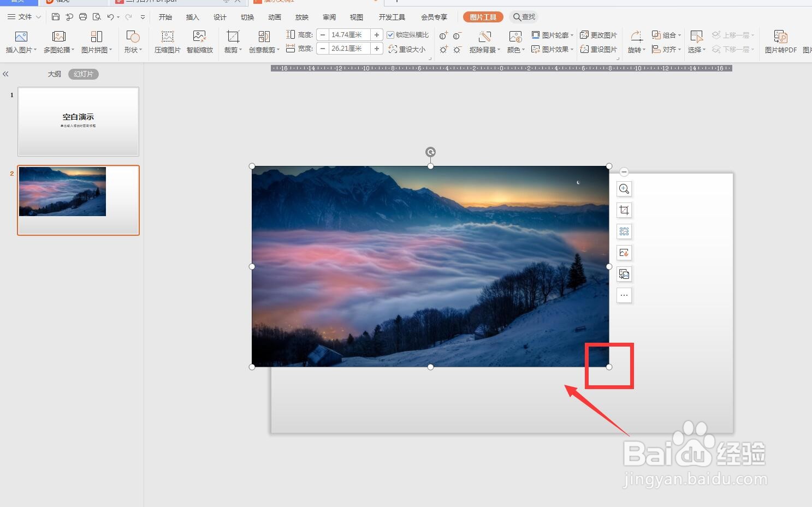
Task: Decrease brightness using the sun minus icon
Action: click(457, 49)
